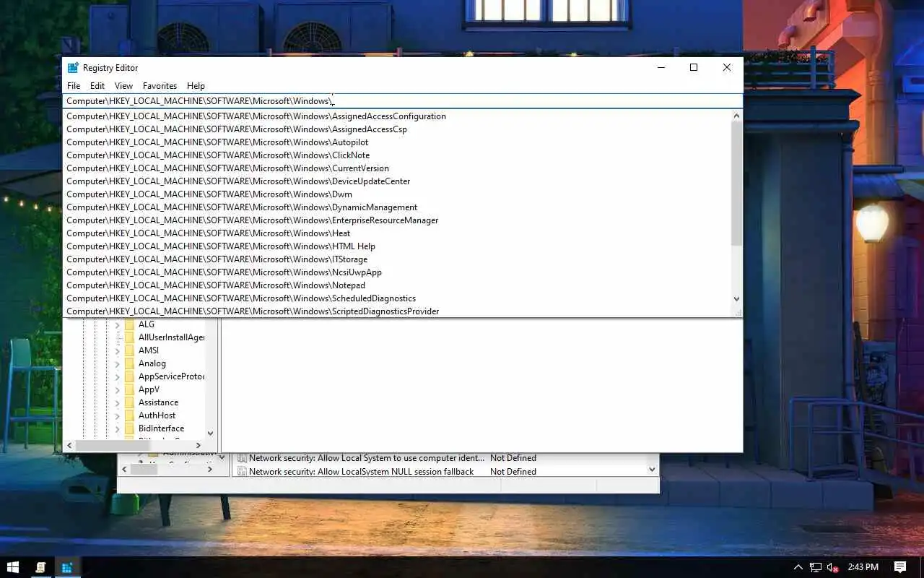
Task: Select Allow LocalSystem NULL session fallback policy
Action: [362, 471]
